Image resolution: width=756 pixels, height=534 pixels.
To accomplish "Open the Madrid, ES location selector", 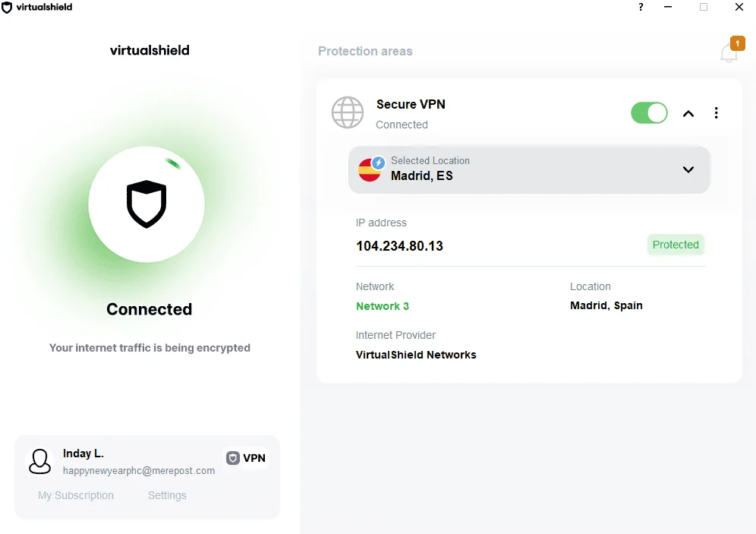I will tap(529, 170).
